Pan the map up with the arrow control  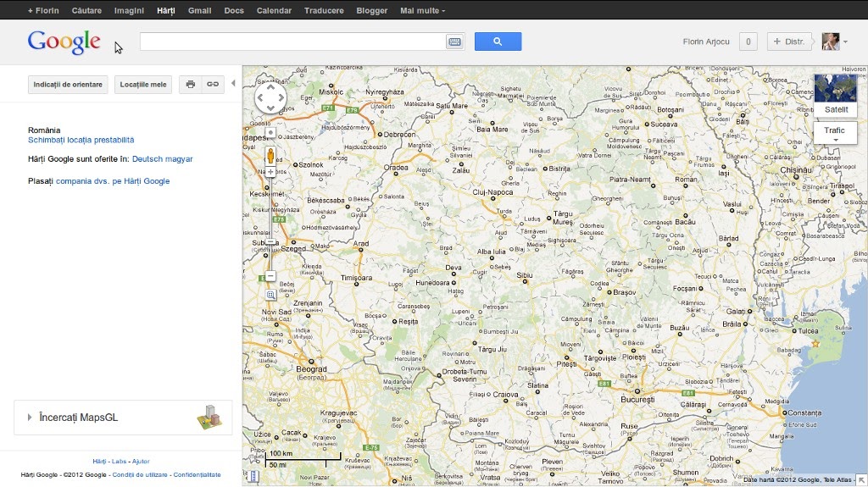(270, 87)
